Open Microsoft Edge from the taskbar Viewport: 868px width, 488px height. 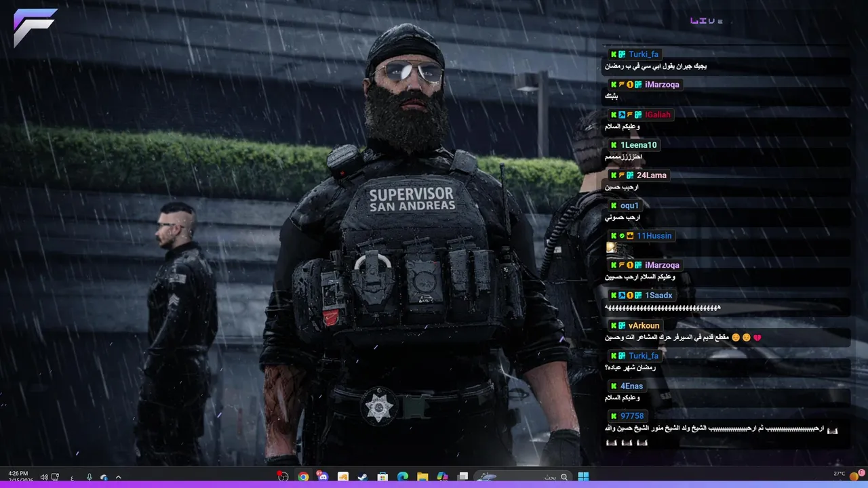[402, 477]
